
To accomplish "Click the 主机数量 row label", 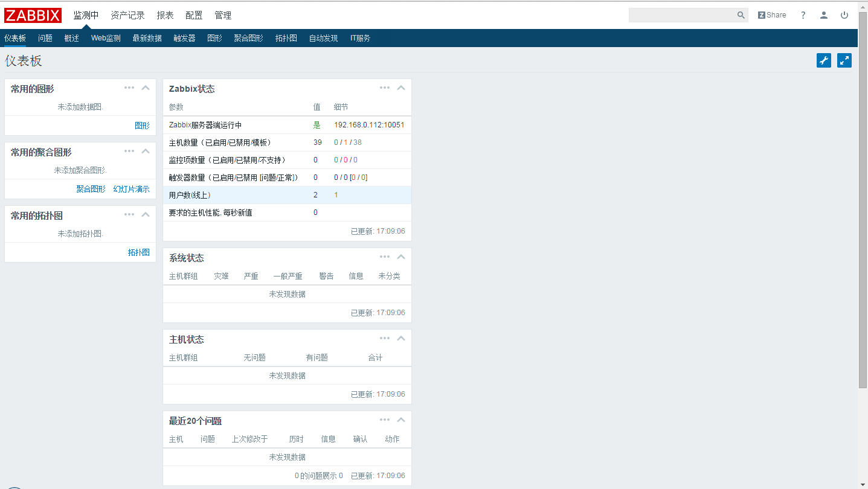I will point(220,142).
